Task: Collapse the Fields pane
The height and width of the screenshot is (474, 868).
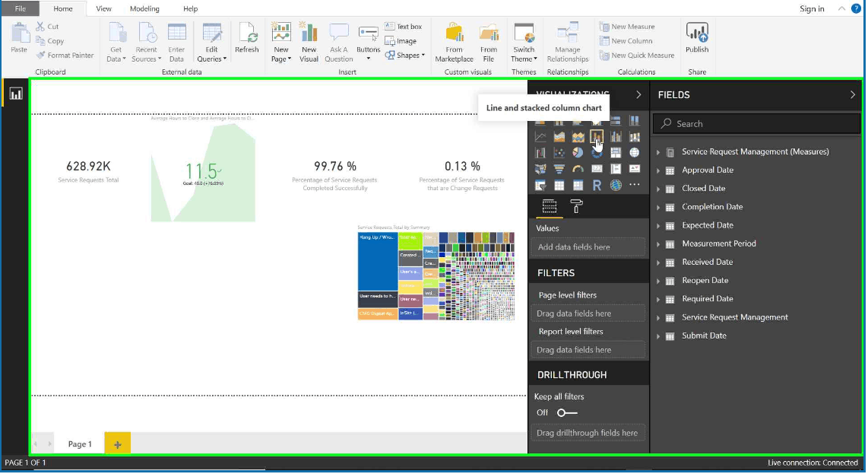Action: click(853, 95)
